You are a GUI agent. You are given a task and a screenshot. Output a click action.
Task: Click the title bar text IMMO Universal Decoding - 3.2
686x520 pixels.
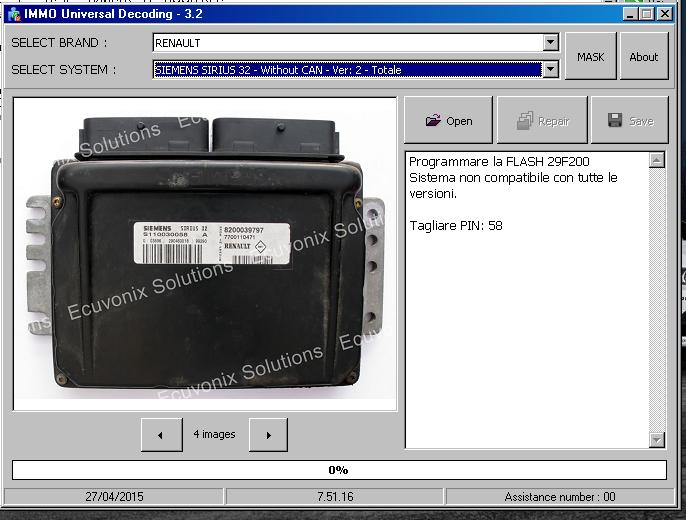point(113,14)
